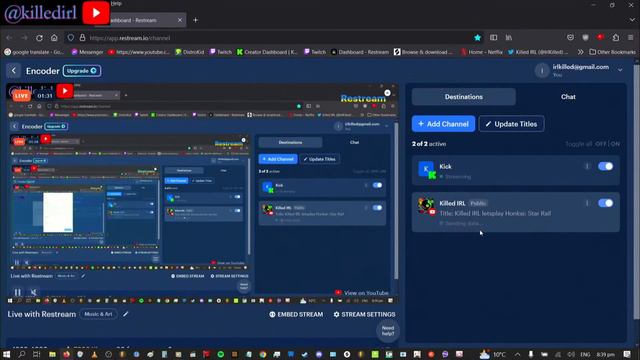Open the Extensions puzzle icon
Image resolution: width=640 pixels, height=360 pixels.
click(616, 38)
